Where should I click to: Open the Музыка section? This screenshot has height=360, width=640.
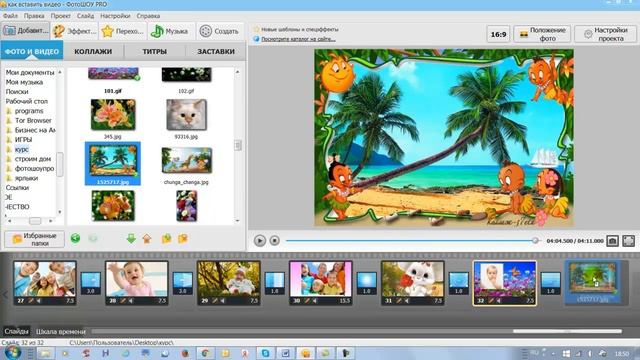(169, 31)
